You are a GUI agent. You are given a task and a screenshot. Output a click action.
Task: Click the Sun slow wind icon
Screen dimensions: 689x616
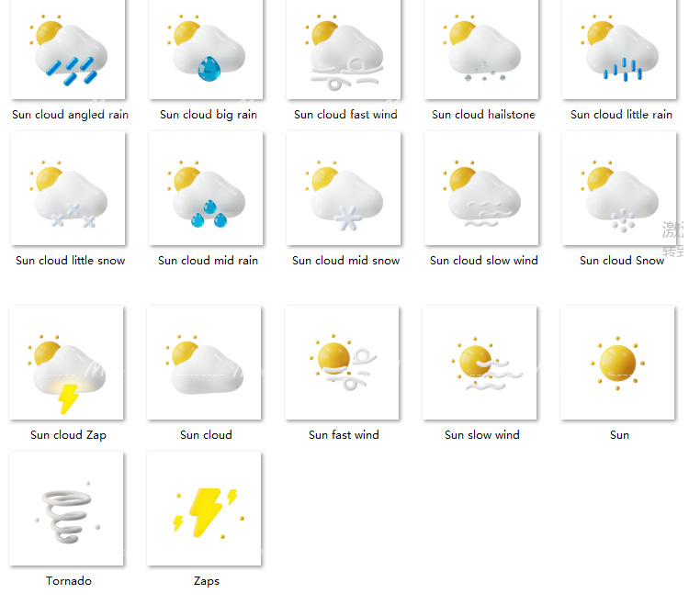click(480, 363)
